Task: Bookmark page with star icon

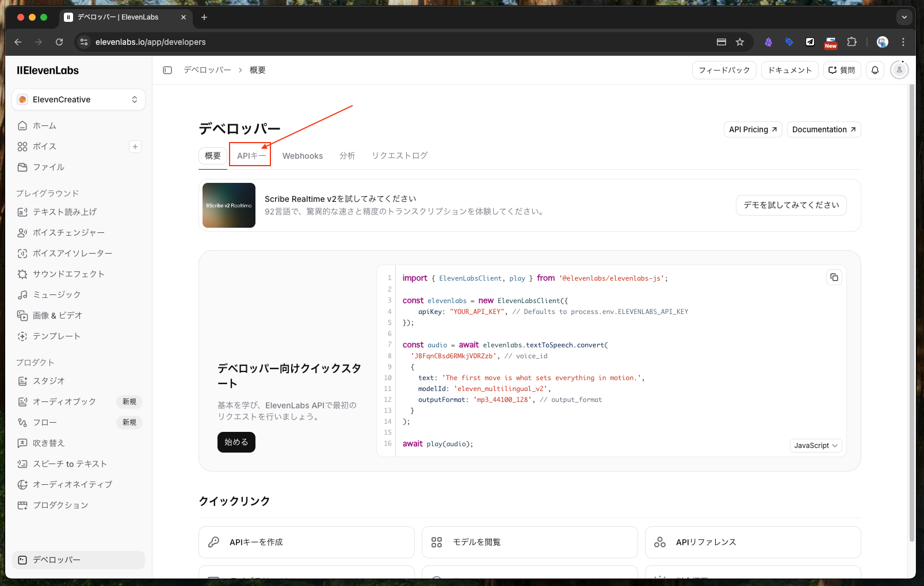Action: click(x=740, y=42)
